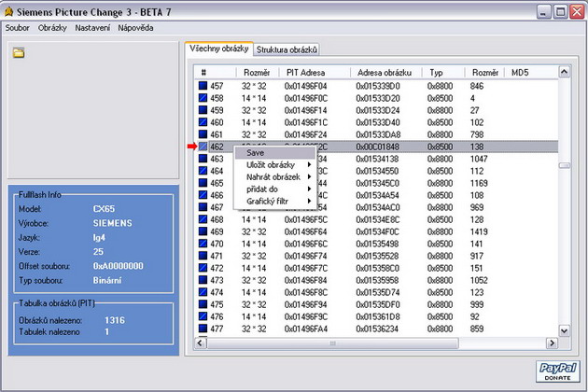Click the image icon of row 467
588x392 pixels.
coord(203,207)
